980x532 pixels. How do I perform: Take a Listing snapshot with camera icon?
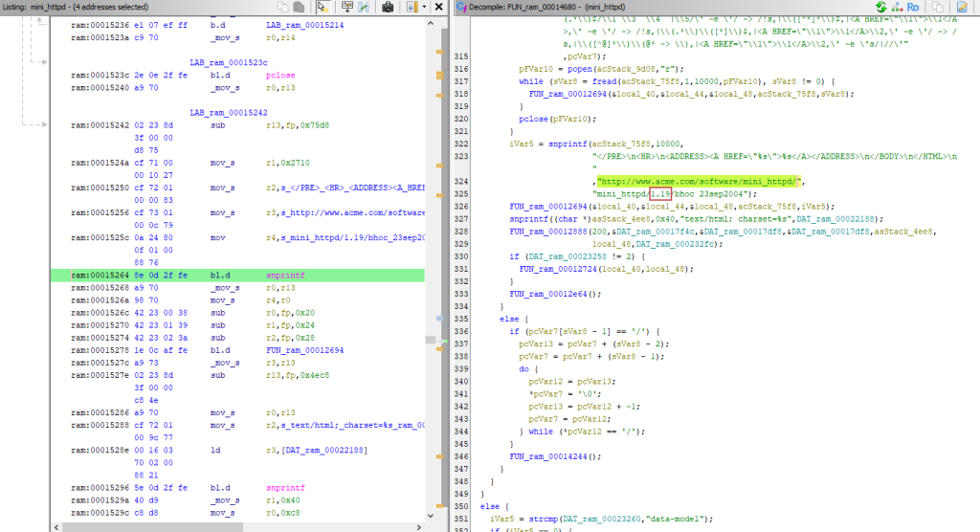click(388, 8)
